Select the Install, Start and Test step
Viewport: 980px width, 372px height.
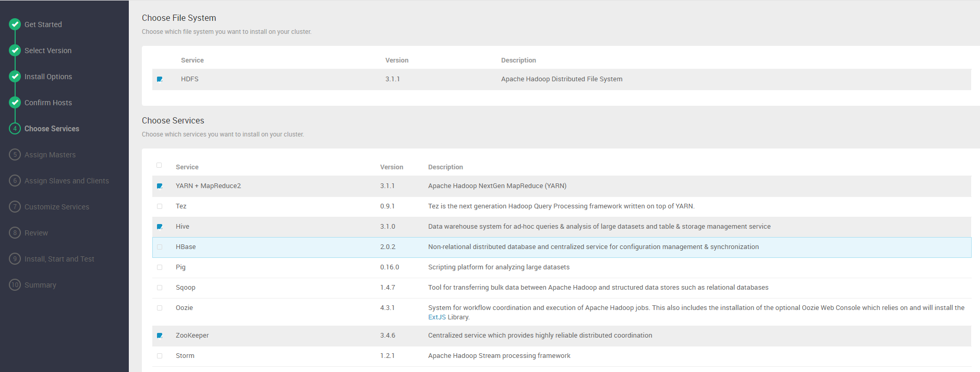tap(59, 259)
